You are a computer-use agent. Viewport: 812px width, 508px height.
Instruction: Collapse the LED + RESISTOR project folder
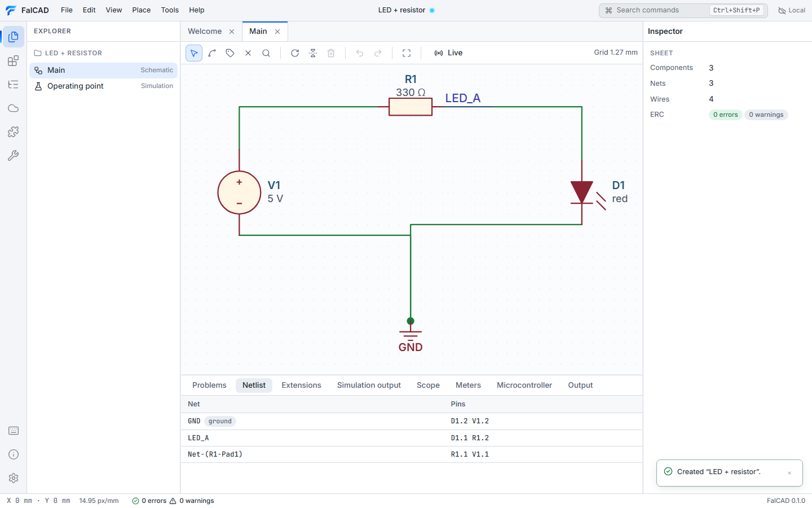[68, 53]
